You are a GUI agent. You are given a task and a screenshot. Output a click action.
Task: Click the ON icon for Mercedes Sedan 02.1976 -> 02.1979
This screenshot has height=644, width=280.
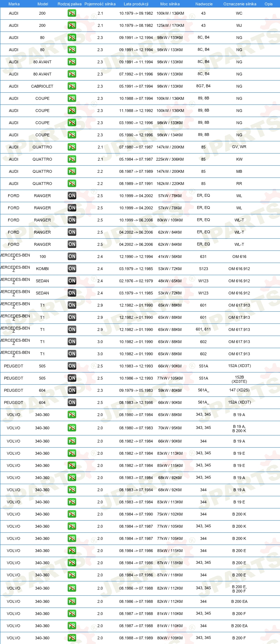tap(72, 281)
